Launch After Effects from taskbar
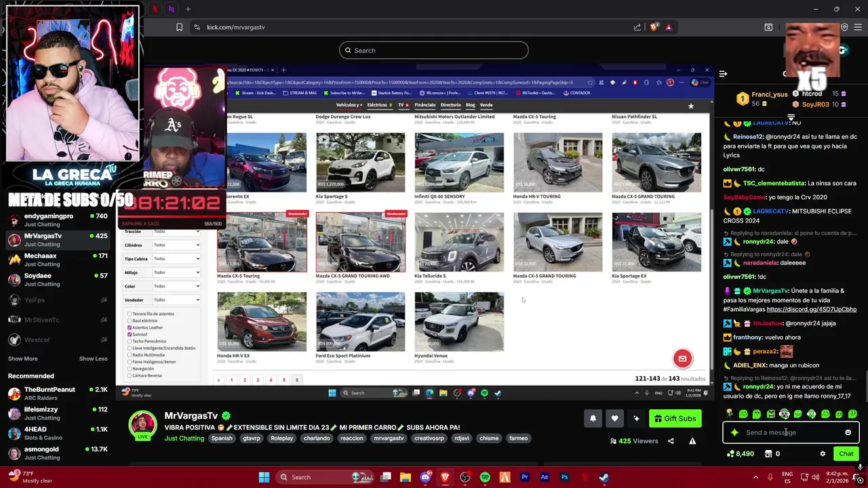Image resolution: width=868 pixels, height=488 pixels. (545, 477)
